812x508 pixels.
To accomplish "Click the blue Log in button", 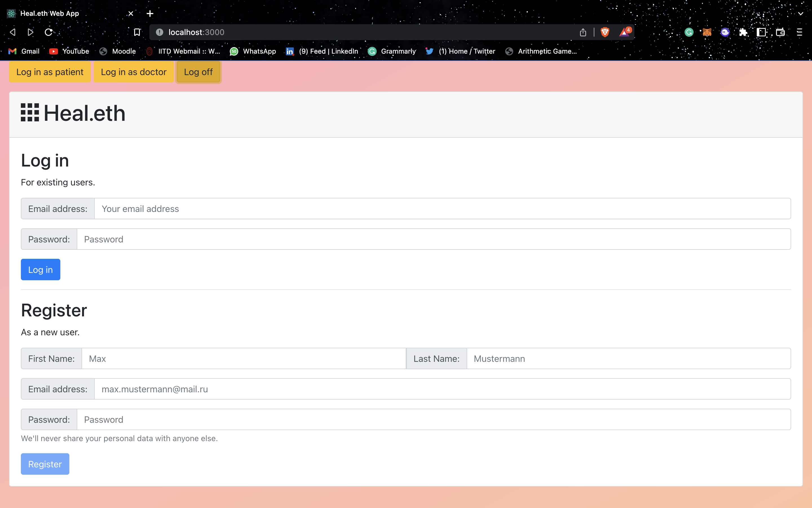I will pyautogui.click(x=41, y=270).
